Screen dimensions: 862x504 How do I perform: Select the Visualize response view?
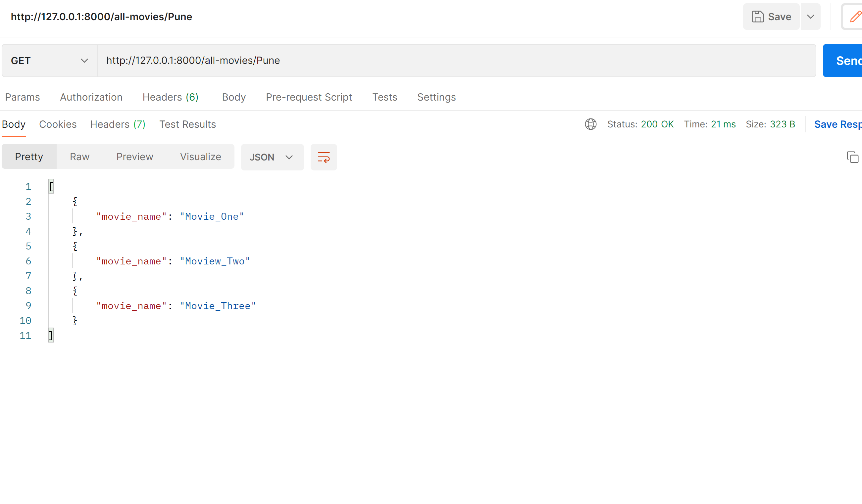(200, 157)
